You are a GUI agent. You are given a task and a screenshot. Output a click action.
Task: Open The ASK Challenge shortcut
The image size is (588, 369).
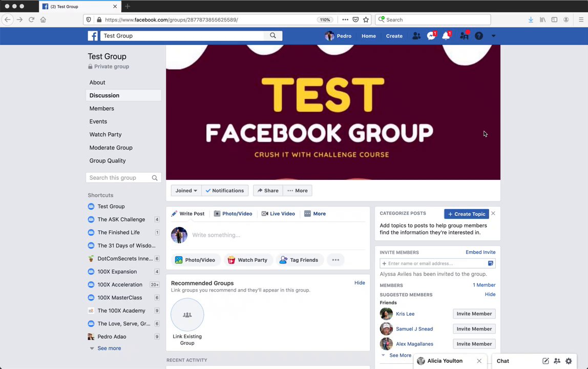click(121, 219)
